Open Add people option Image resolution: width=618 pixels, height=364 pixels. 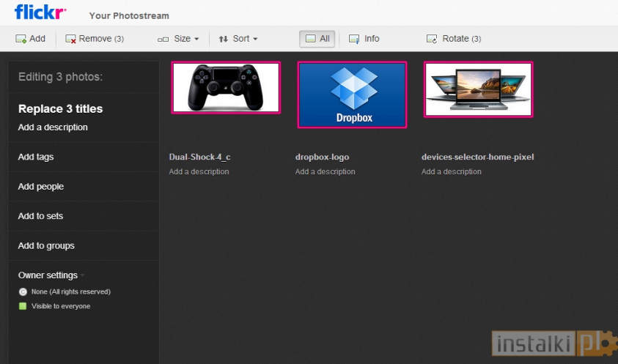pos(41,186)
